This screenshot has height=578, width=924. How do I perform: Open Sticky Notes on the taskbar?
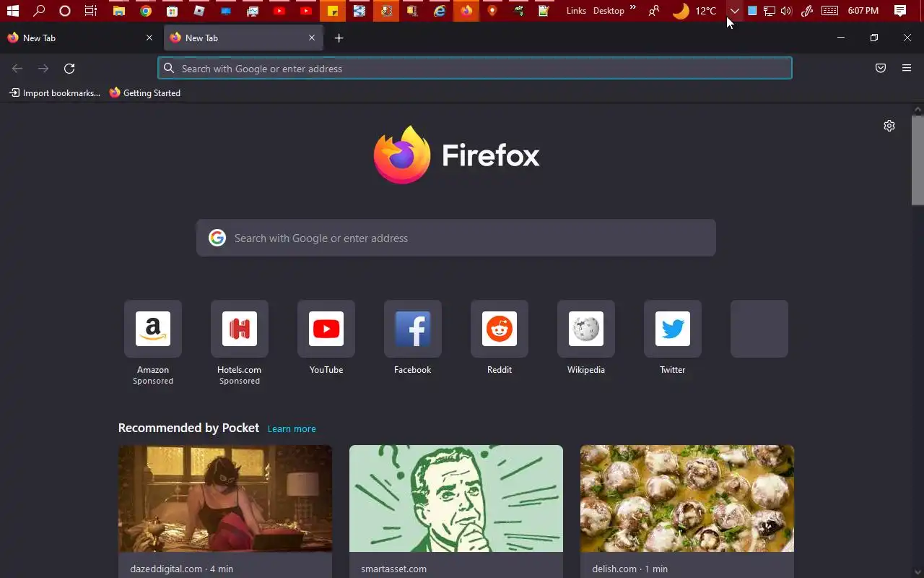point(332,11)
